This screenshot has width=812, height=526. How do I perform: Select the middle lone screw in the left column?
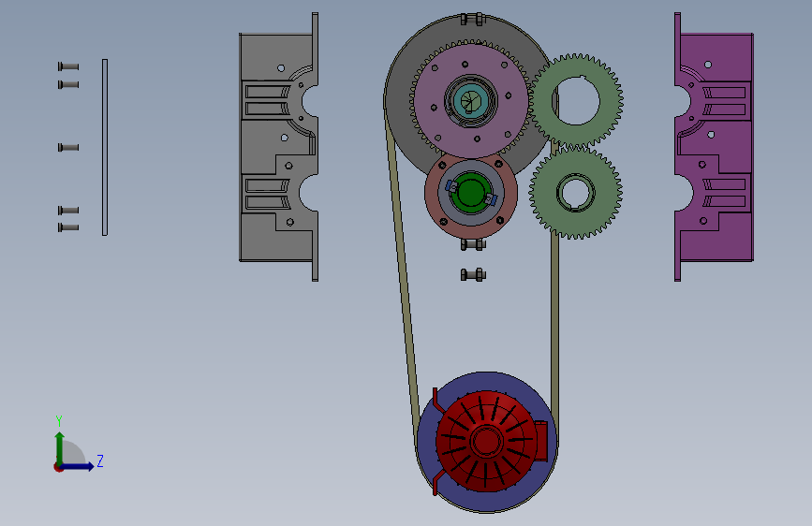tap(68, 148)
